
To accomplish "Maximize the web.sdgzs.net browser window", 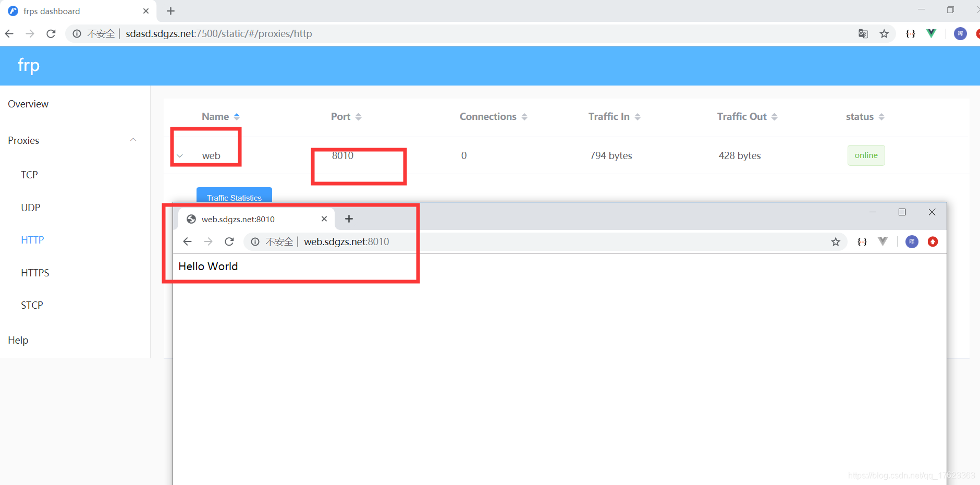I will click(x=902, y=212).
